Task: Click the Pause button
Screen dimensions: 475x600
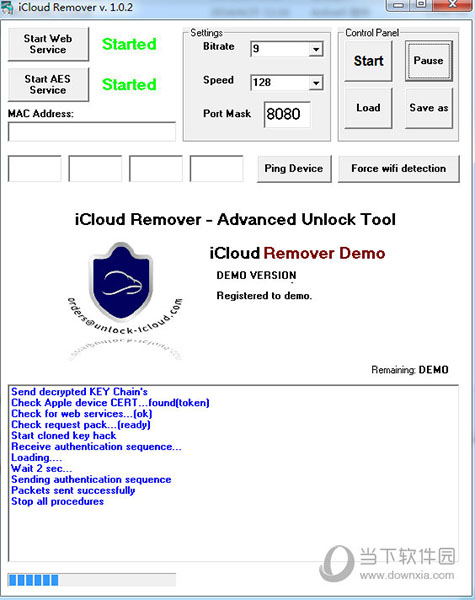Action: pos(429,61)
